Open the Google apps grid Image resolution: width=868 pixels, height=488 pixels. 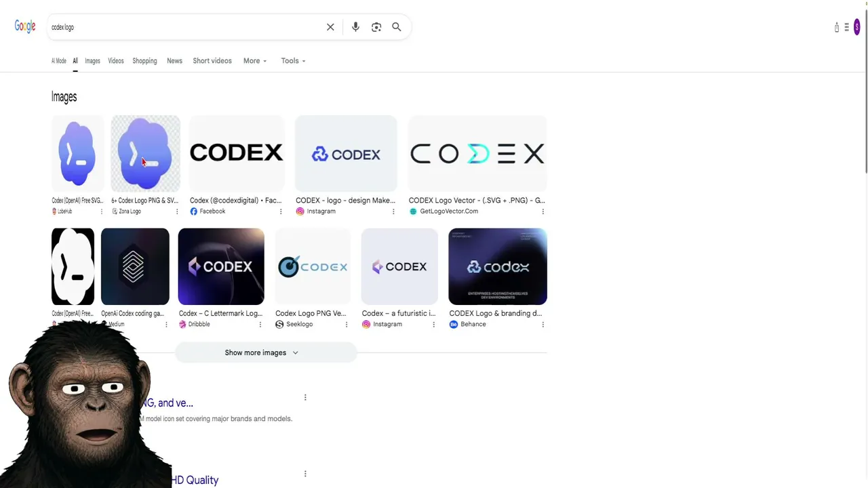point(846,27)
